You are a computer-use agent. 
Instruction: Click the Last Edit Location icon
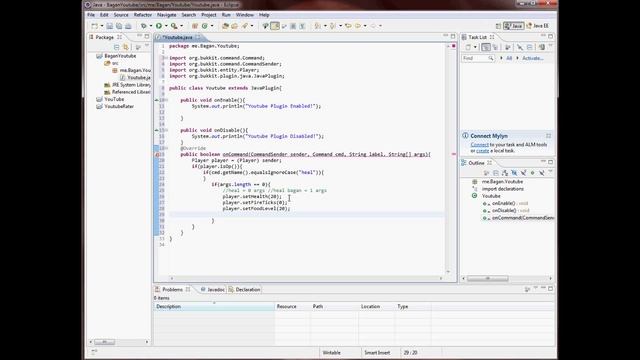[x=348, y=26]
